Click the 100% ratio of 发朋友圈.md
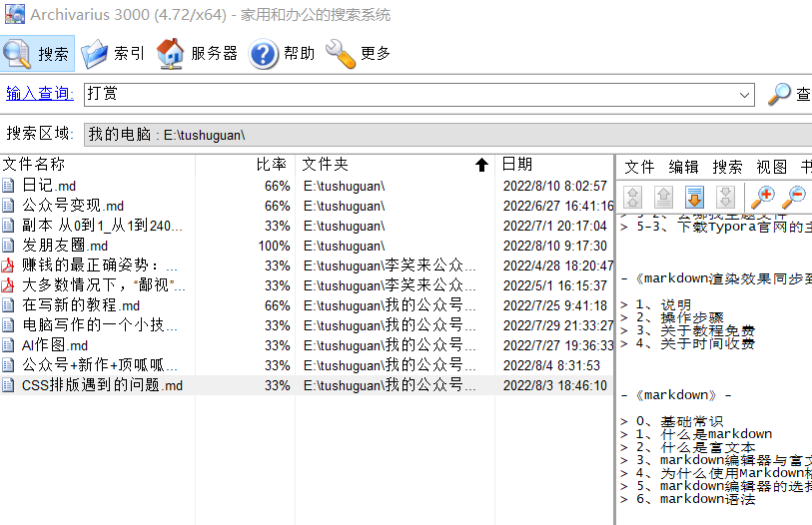 click(x=275, y=246)
